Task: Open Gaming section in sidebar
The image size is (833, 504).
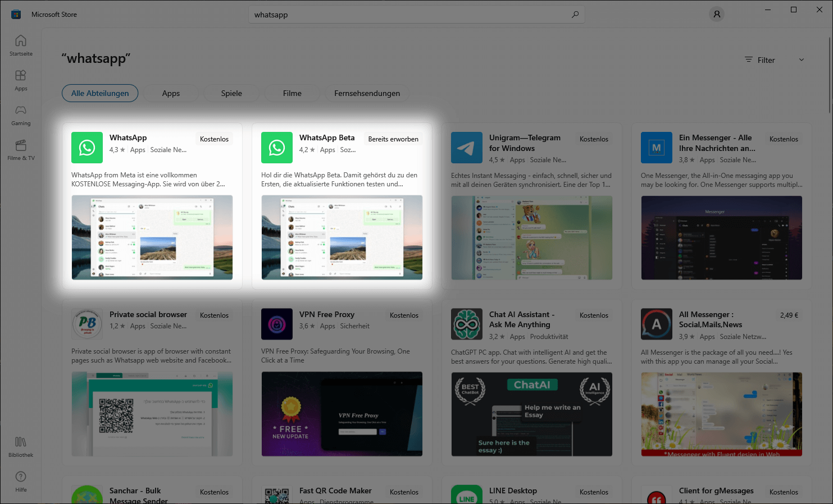Action: point(21,115)
